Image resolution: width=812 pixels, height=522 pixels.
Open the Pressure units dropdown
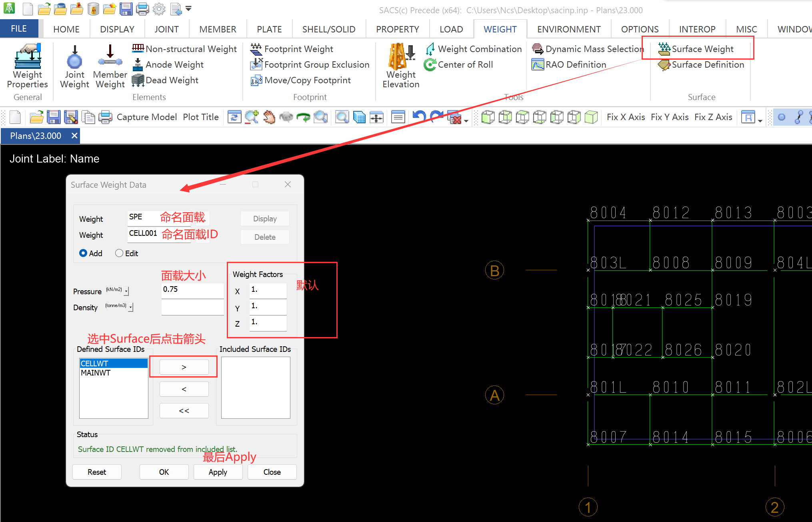127,291
